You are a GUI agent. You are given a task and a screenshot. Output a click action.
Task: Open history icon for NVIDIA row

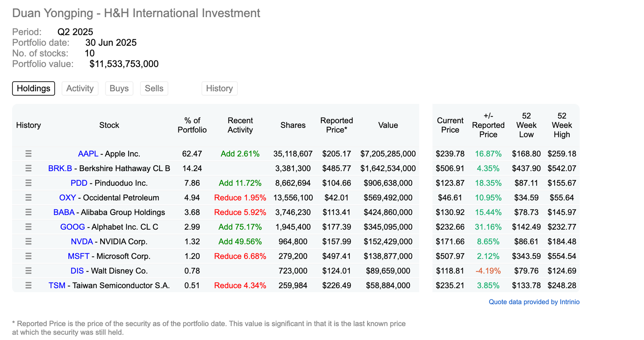[x=28, y=241]
